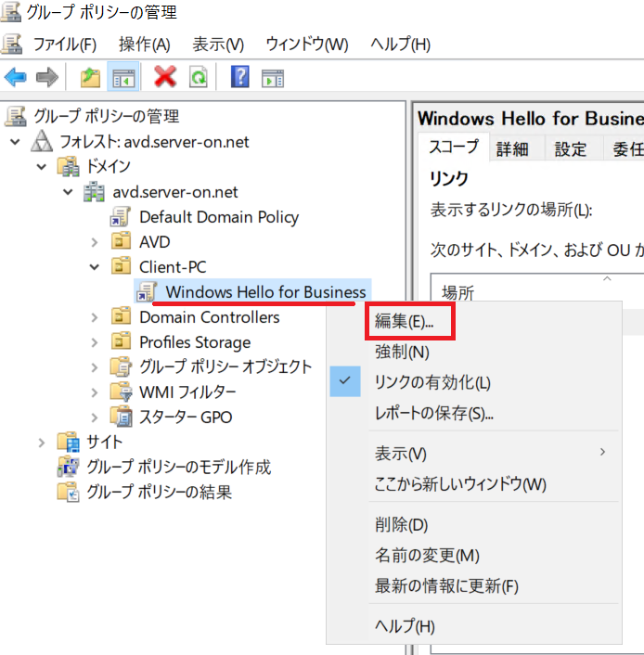The image size is (644, 655).
Task: Expand the Domain Controllers node
Action: (95, 317)
